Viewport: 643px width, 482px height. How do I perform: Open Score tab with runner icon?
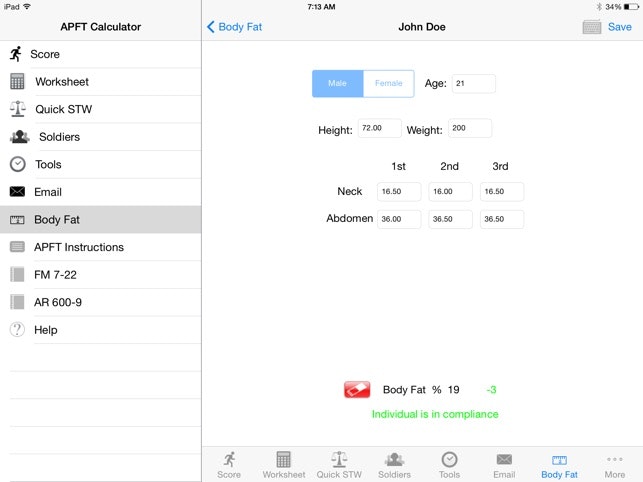[x=229, y=464]
